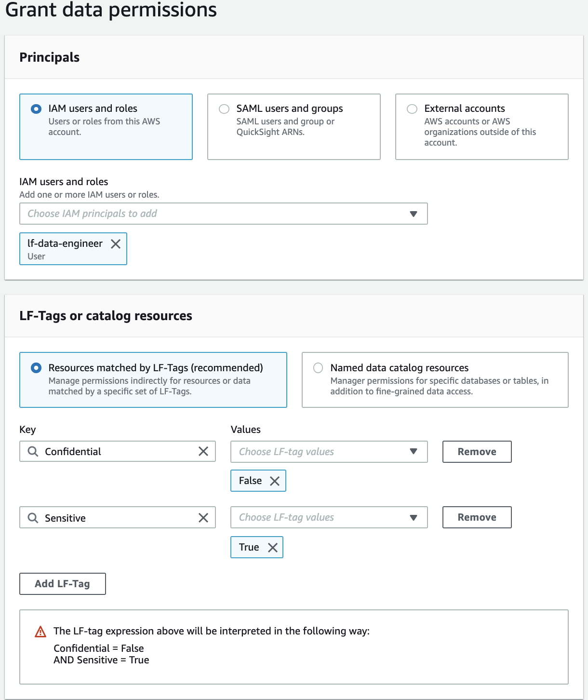Remove the False tag value
This screenshot has width=588, height=700.
click(x=275, y=481)
